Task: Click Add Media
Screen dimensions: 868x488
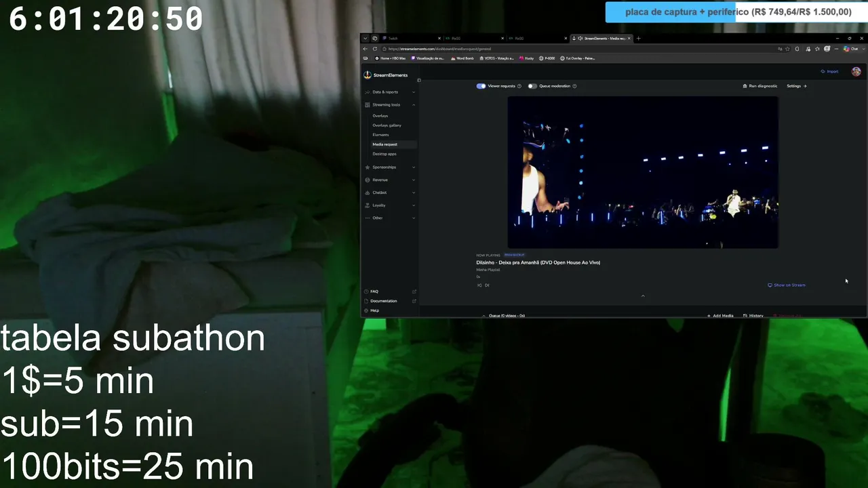Action: click(720, 316)
